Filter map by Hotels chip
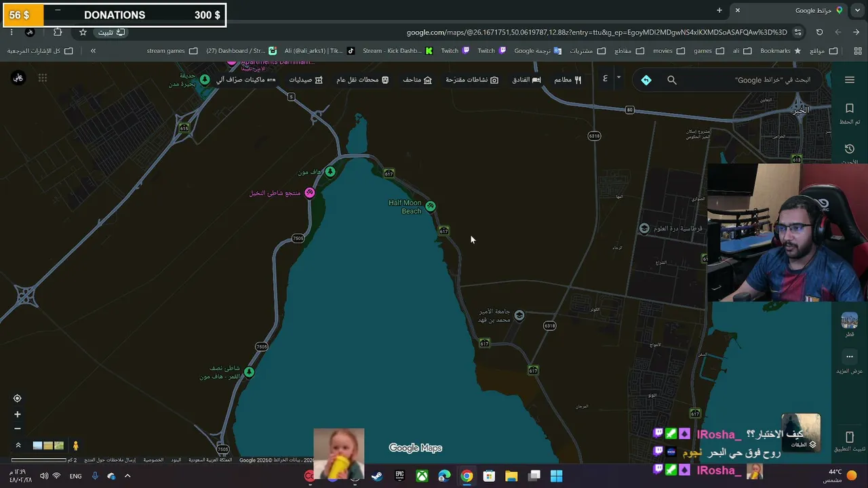Image resolution: width=868 pixels, height=488 pixels. tap(526, 80)
